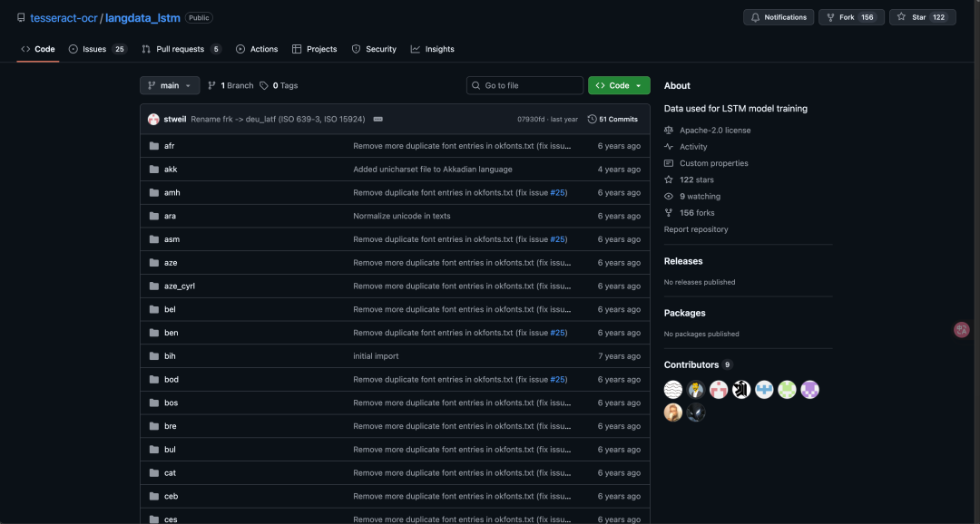The height and width of the screenshot is (524, 980).
Task: Open issue #25 link in amh row
Action: pos(557,192)
